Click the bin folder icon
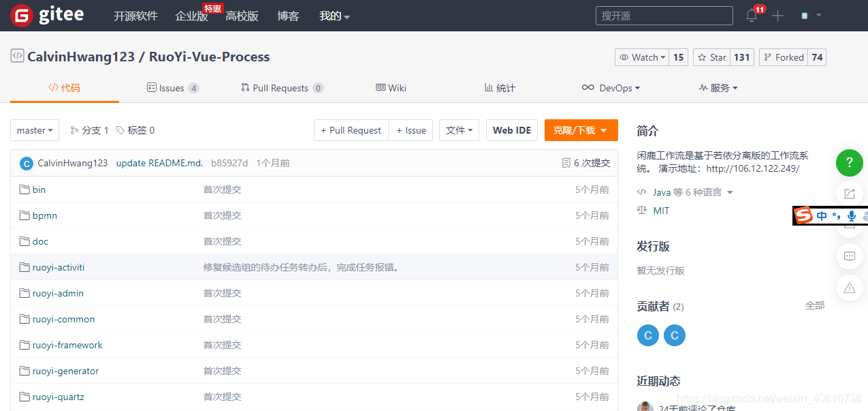 pos(25,189)
